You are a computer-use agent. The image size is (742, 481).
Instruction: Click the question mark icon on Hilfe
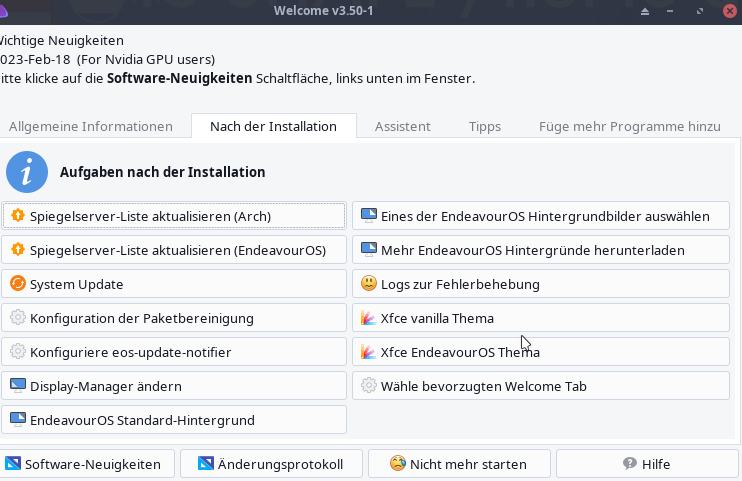pyautogui.click(x=630, y=463)
